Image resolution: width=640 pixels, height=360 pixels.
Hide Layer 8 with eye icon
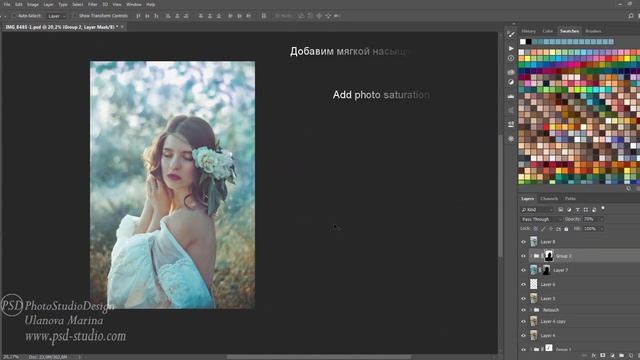(x=524, y=242)
